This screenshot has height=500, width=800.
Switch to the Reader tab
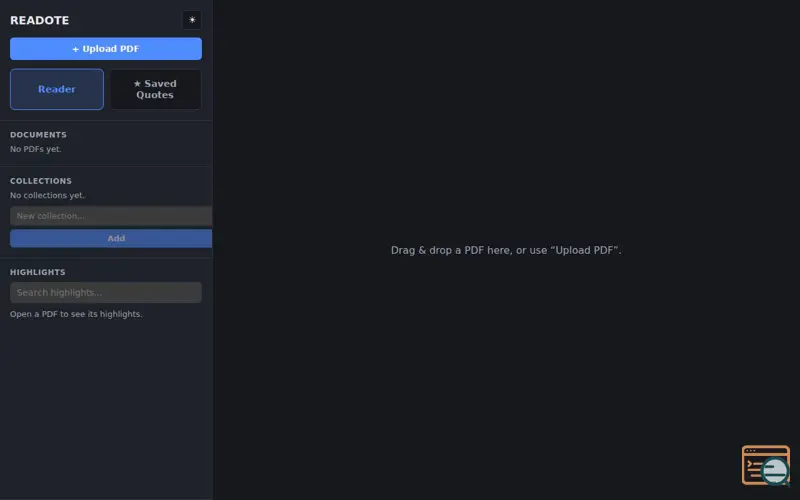[x=57, y=89]
